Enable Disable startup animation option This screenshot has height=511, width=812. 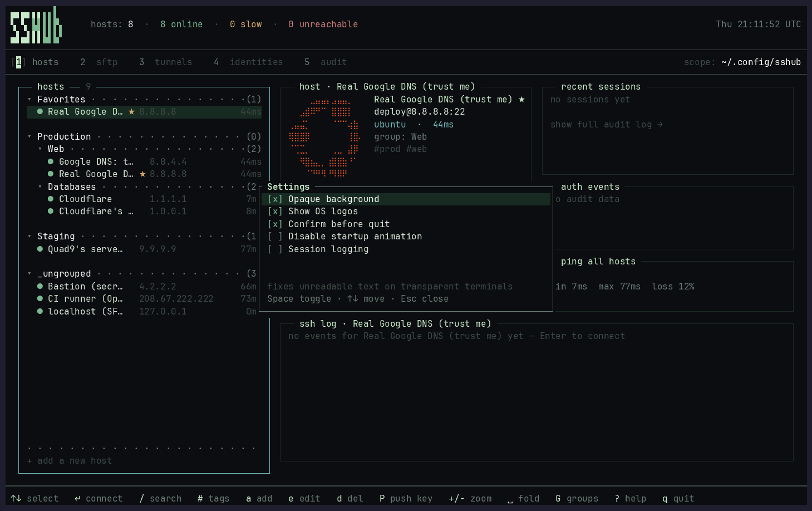[275, 236]
